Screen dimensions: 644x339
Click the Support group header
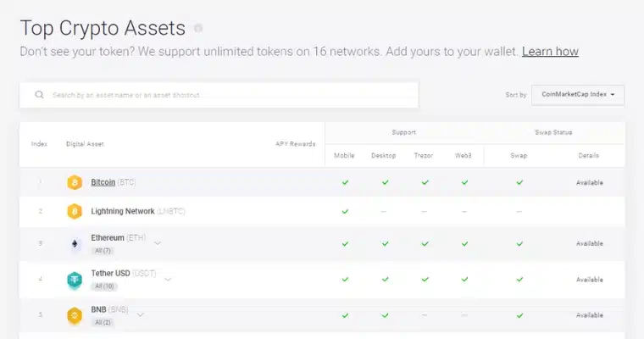coord(403,132)
